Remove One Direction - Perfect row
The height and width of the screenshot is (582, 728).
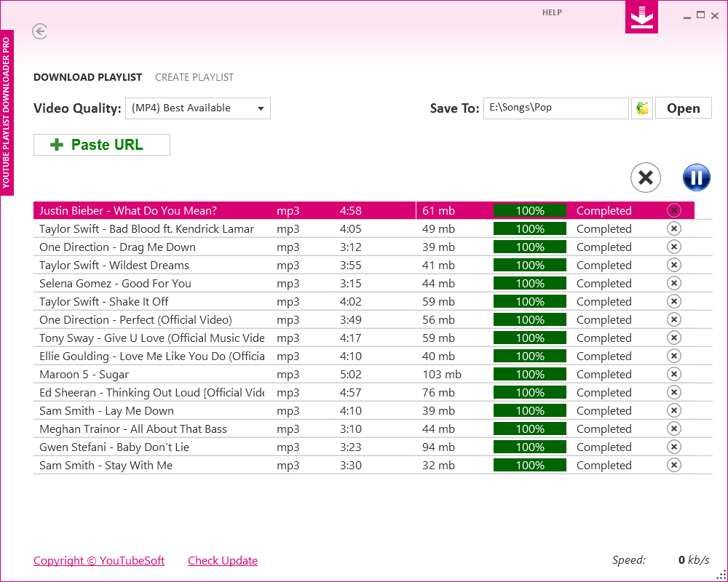pos(673,319)
